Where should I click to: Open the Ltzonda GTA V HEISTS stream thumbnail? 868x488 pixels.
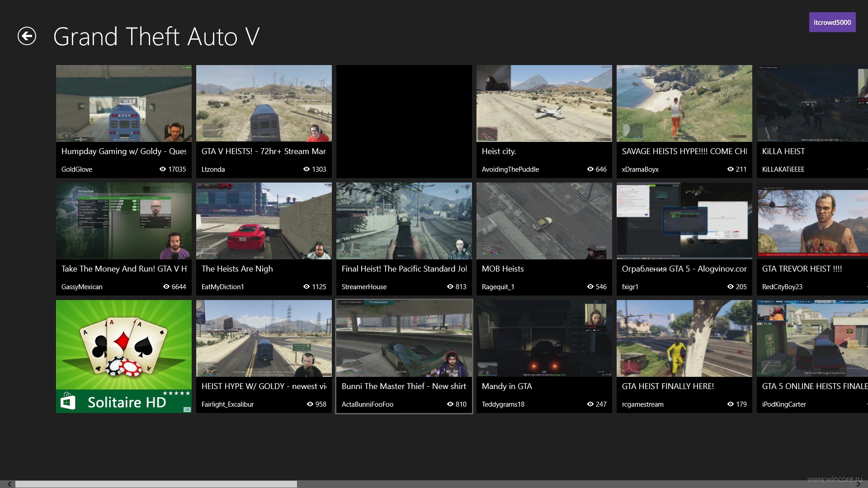tap(264, 103)
